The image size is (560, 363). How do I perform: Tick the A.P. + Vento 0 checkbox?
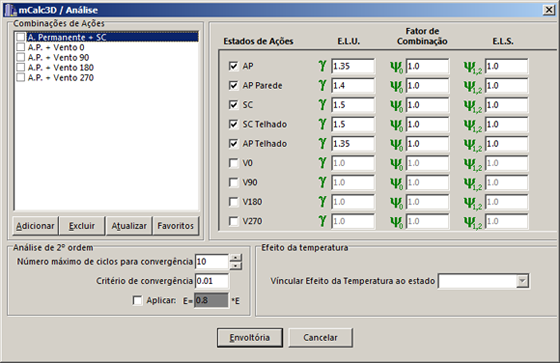coord(21,47)
